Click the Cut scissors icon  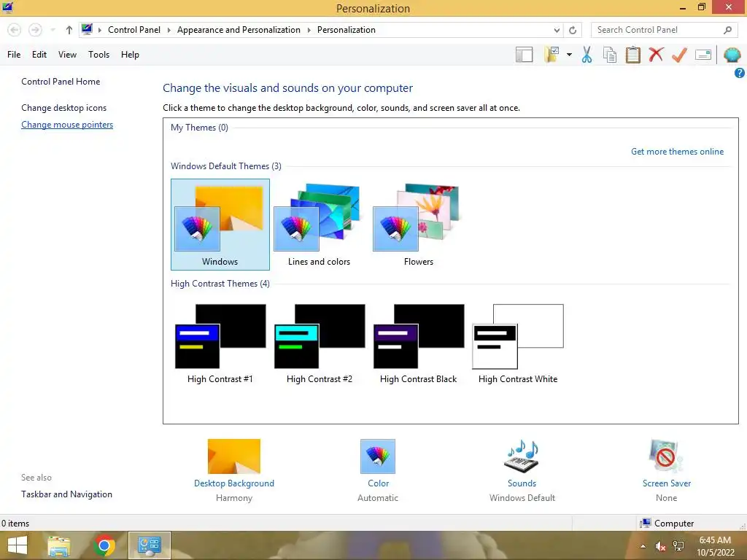(x=587, y=55)
